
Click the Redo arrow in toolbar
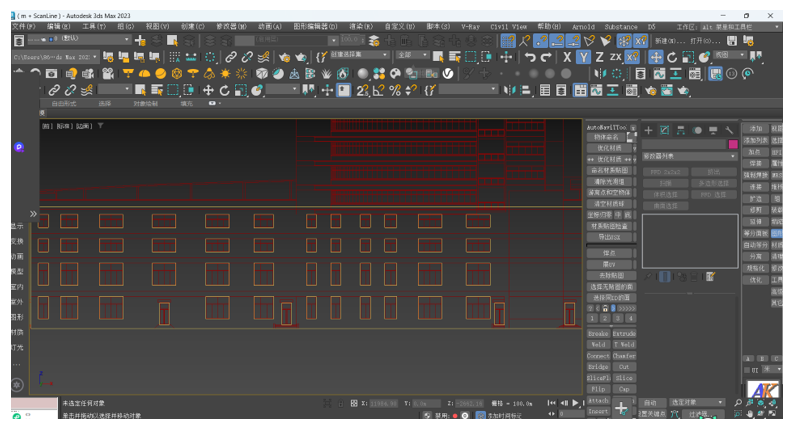click(546, 57)
